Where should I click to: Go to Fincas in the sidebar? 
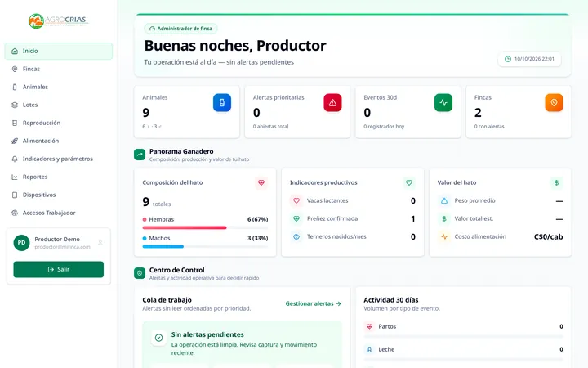pos(59,69)
